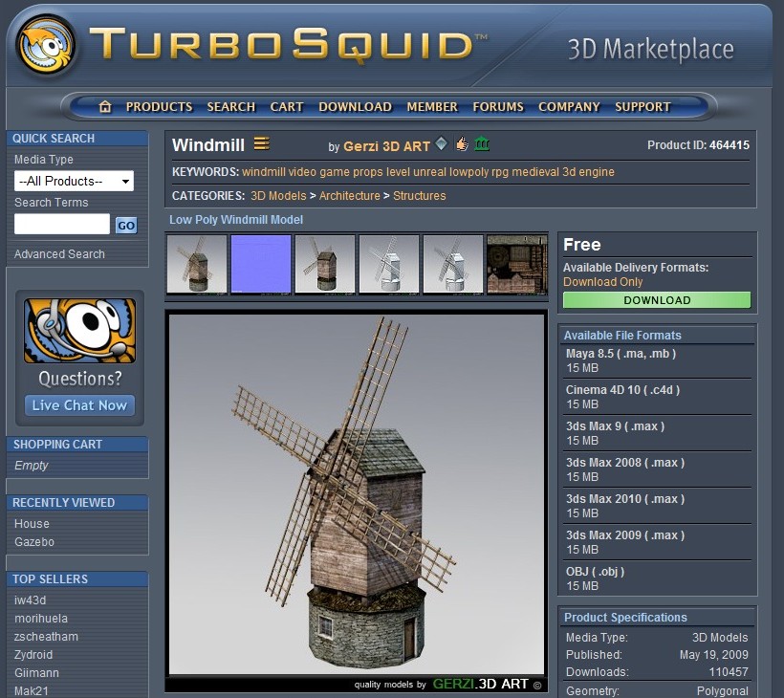Click inside the Search Terms text field
The width and height of the screenshot is (784, 698).
tap(62, 225)
